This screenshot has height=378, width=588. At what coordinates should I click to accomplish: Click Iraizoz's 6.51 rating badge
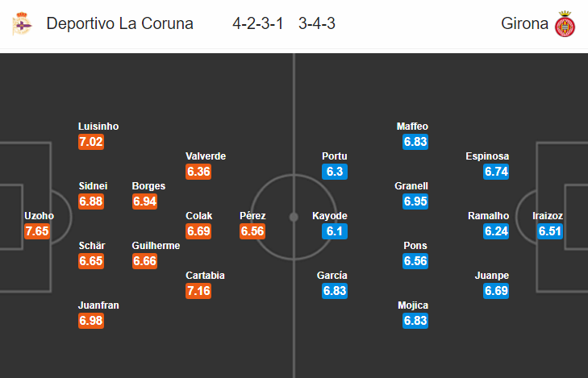point(550,231)
